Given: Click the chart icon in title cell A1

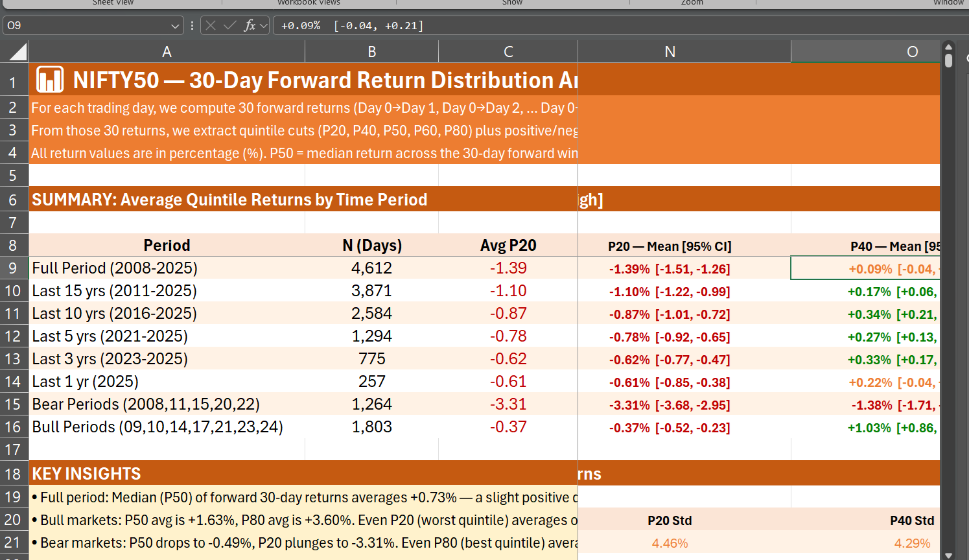Looking at the screenshot, I should click(x=50, y=80).
